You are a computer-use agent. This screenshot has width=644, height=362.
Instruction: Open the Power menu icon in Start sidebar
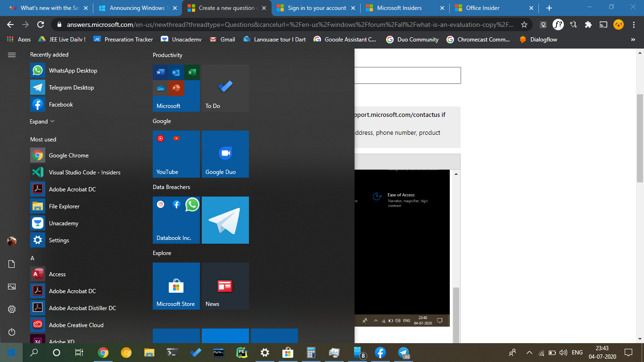click(12, 332)
